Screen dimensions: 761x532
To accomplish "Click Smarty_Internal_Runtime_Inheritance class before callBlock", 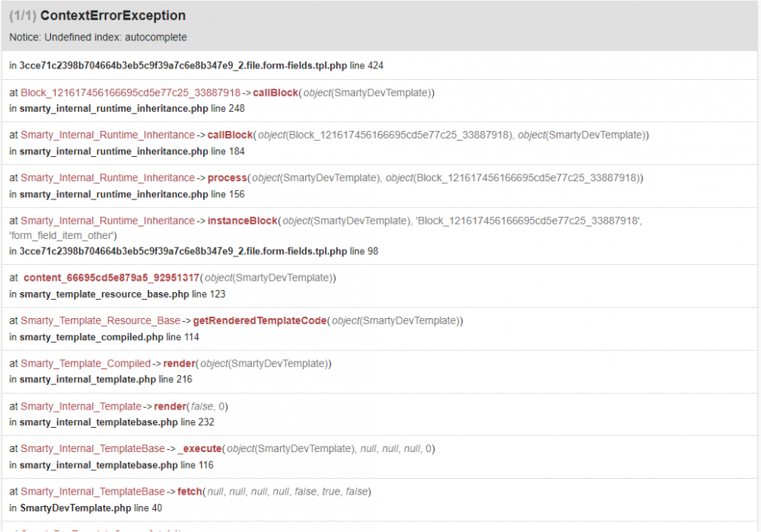I will (x=108, y=135).
